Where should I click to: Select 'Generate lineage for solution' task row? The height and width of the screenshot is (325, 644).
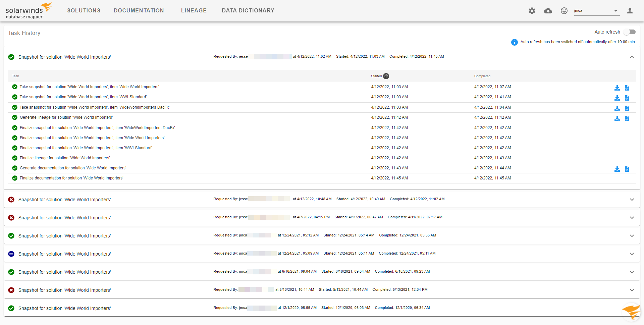pyautogui.click(x=322, y=117)
